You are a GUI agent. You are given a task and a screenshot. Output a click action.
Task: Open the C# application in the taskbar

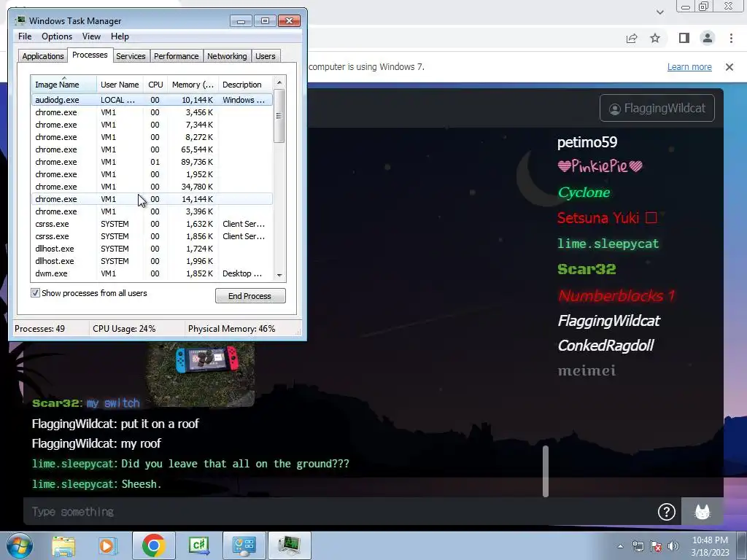pyautogui.click(x=198, y=545)
